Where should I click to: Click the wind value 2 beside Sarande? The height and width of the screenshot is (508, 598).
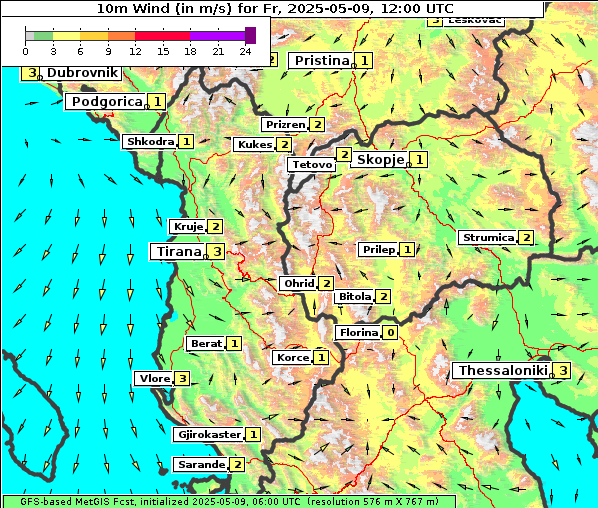pos(238,465)
